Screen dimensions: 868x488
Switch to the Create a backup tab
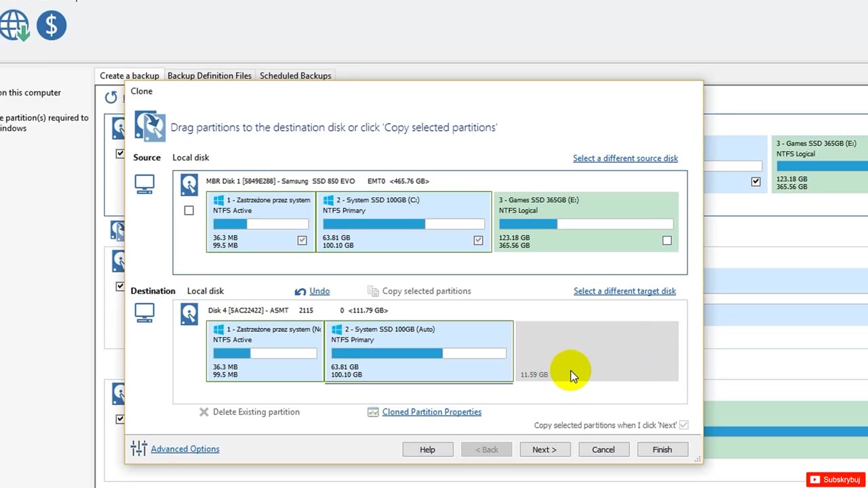point(130,76)
